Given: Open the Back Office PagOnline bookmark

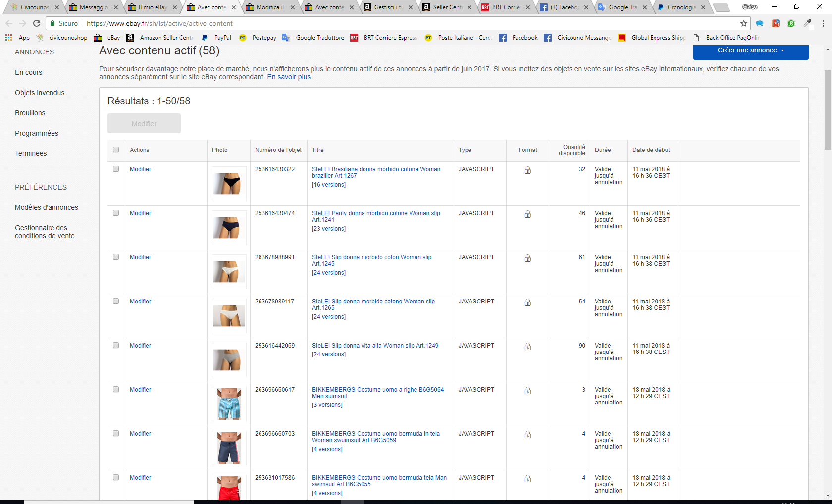Looking at the screenshot, I should click(x=727, y=38).
